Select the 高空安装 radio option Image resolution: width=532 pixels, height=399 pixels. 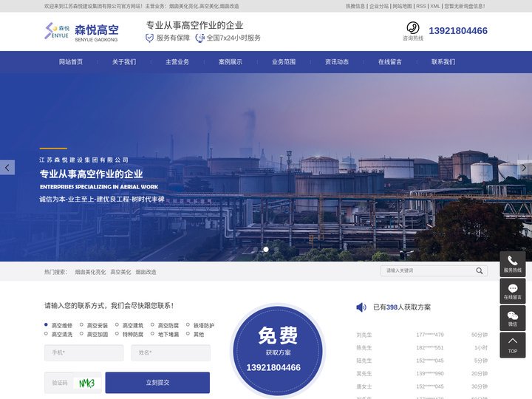pos(81,324)
